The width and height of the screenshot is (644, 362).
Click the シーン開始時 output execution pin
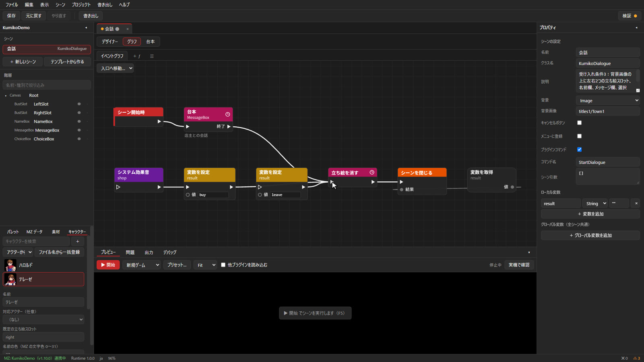(159, 121)
